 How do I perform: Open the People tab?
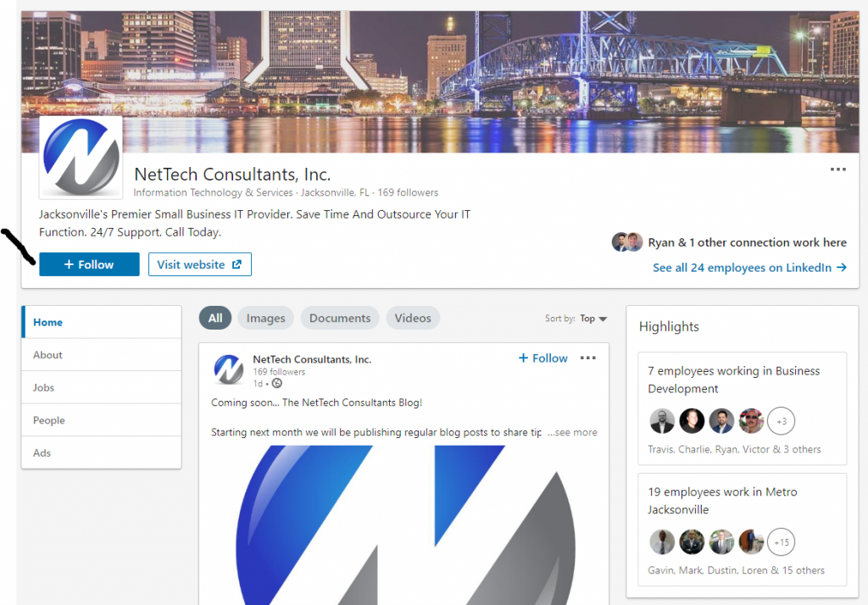click(x=102, y=420)
